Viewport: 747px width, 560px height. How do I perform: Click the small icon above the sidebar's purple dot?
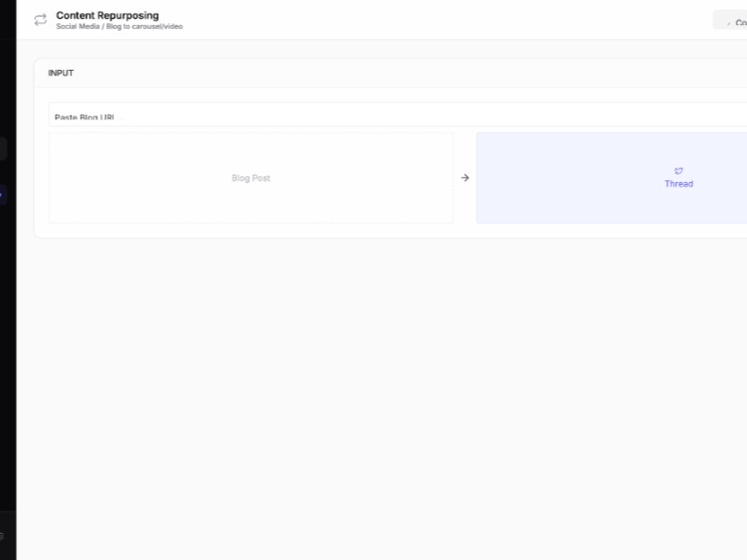[2, 147]
